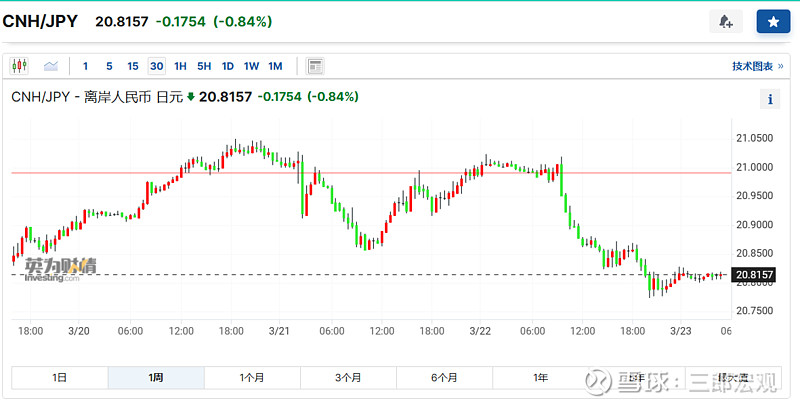
Task: Click the info icon on chart
Action: pos(771,98)
